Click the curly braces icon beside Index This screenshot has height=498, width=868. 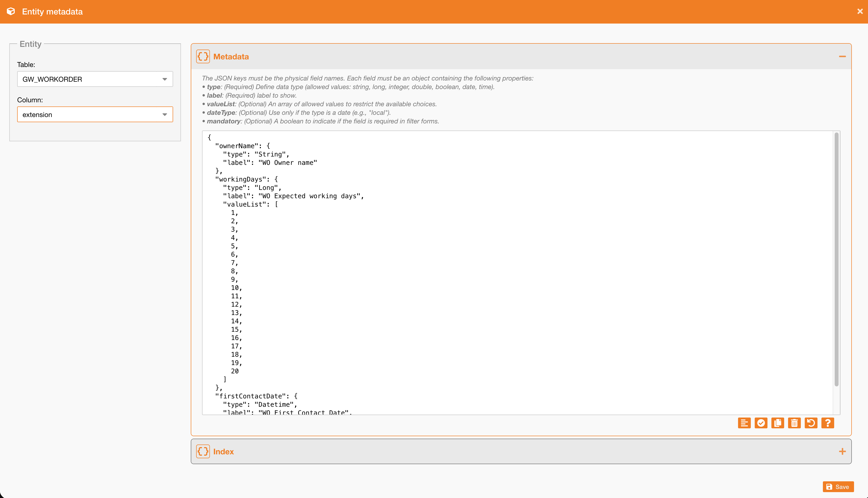coord(203,451)
